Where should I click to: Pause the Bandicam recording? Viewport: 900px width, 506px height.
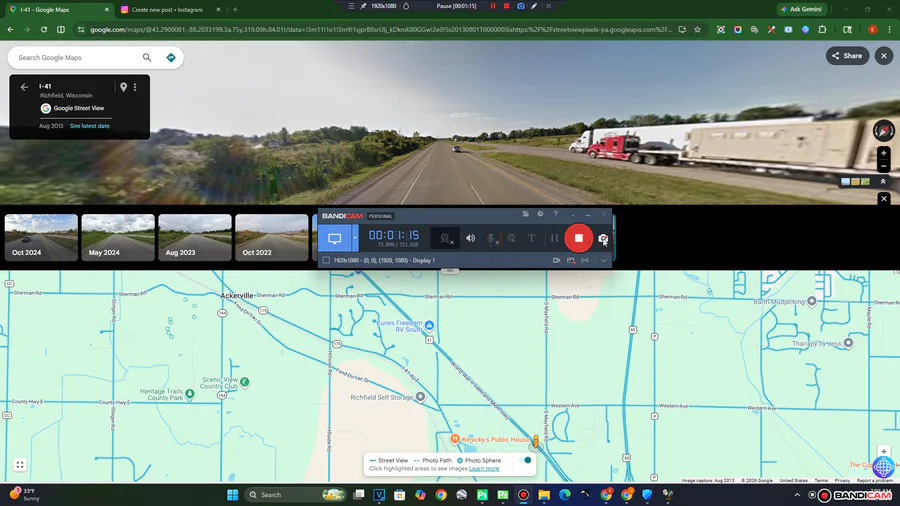[554, 238]
